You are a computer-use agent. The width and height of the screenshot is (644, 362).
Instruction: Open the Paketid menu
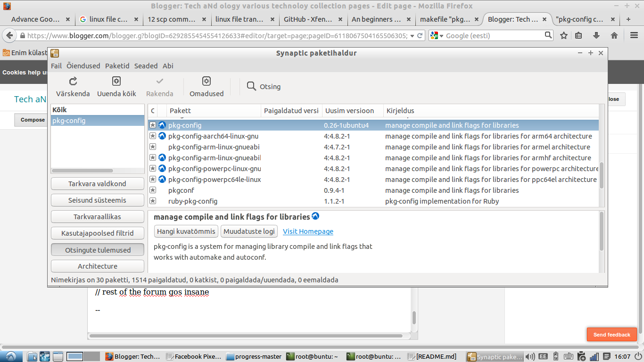point(117,66)
